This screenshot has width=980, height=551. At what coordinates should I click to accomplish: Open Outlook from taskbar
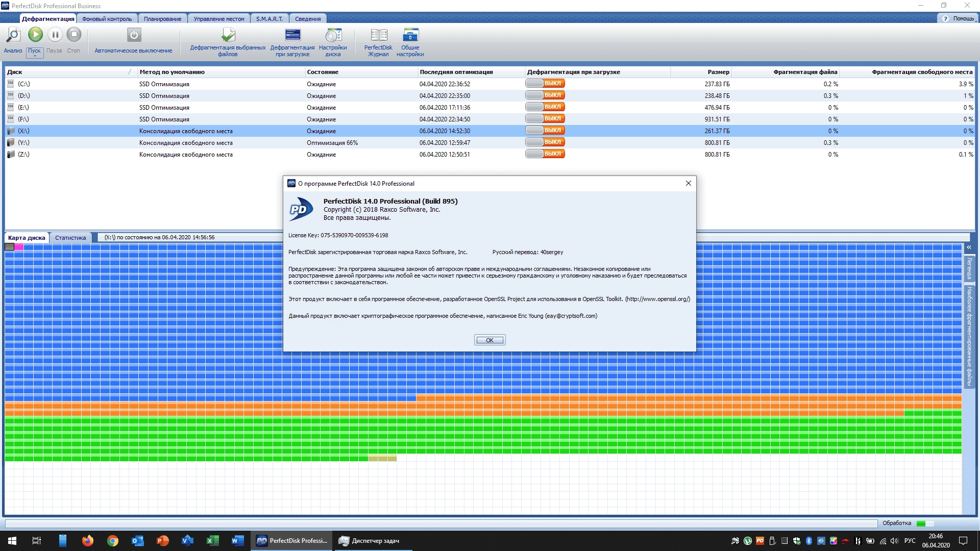137,541
